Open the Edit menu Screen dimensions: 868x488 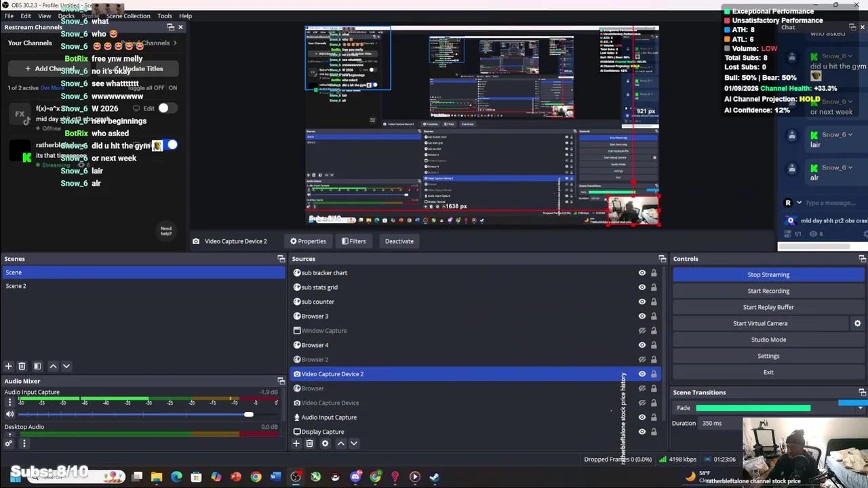(26, 16)
